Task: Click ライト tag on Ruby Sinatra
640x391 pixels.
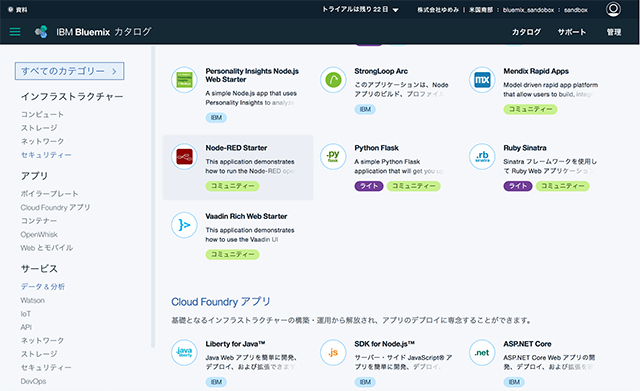Action: [518, 186]
